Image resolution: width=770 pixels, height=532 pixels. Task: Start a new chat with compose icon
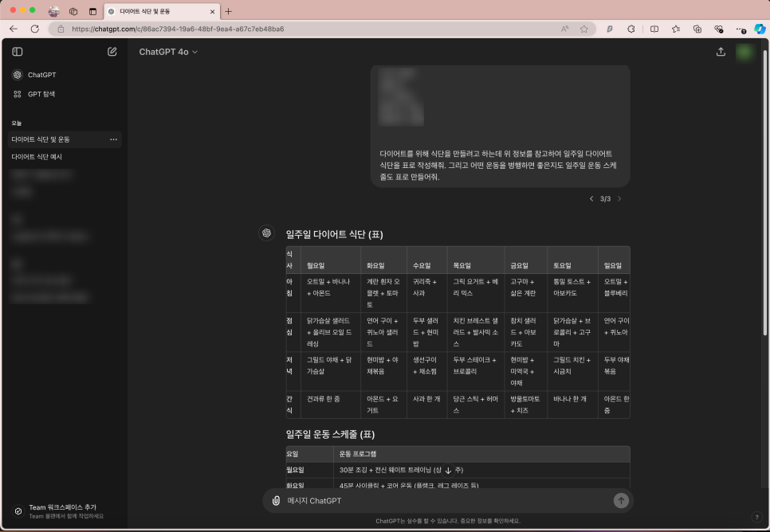(112, 52)
